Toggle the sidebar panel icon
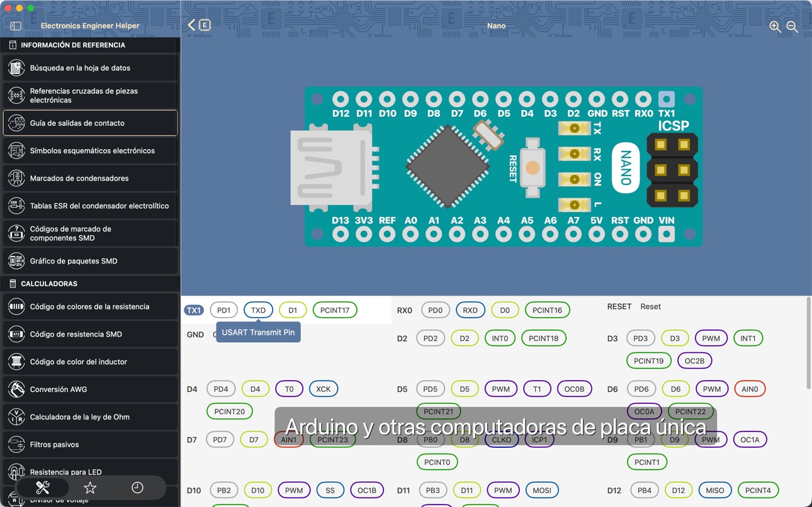The height and width of the screenshot is (507, 812). pyautogui.click(x=16, y=26)
